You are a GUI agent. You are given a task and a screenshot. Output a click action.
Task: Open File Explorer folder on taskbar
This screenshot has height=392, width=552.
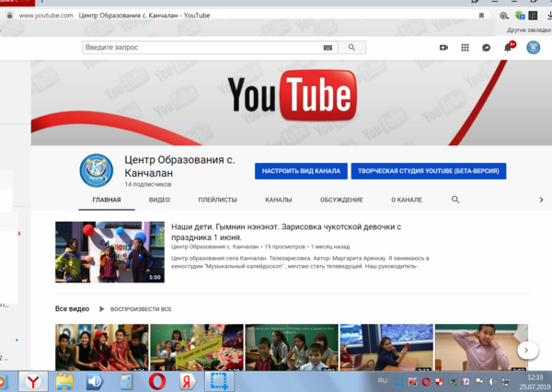pos(64,382)
